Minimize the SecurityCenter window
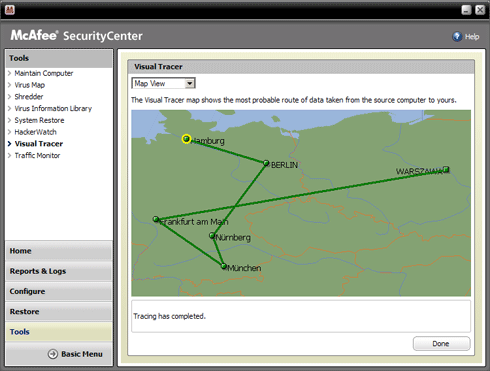Image resolution: width=490 pixels, height=371 pixels. pos(466,10)
